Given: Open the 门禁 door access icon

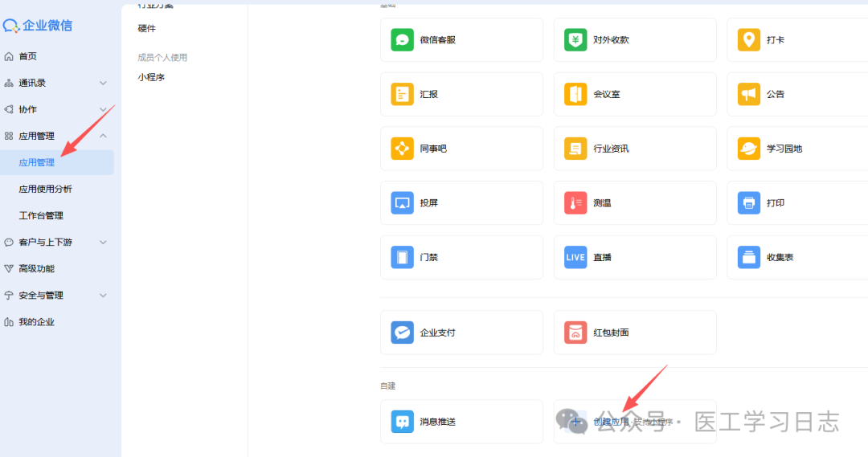Looking at the screenshot, I should pyautogui.click(x=402, y=257).
